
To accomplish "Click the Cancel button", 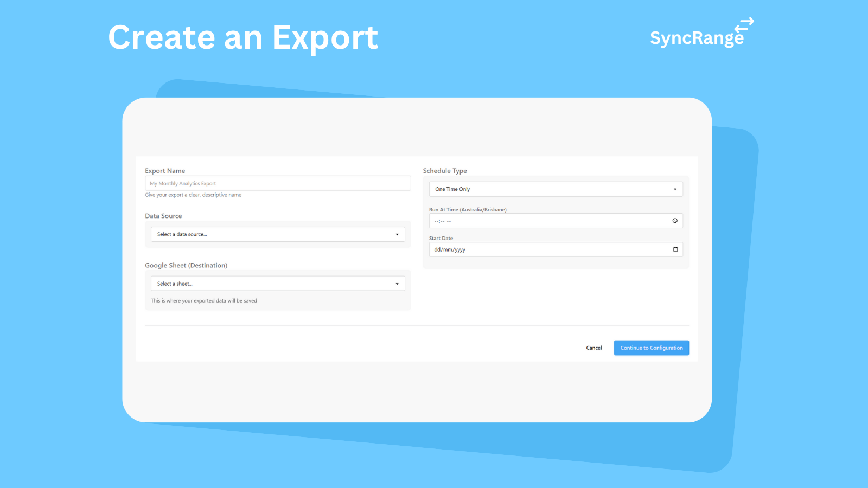I will (x=593, y=348).
